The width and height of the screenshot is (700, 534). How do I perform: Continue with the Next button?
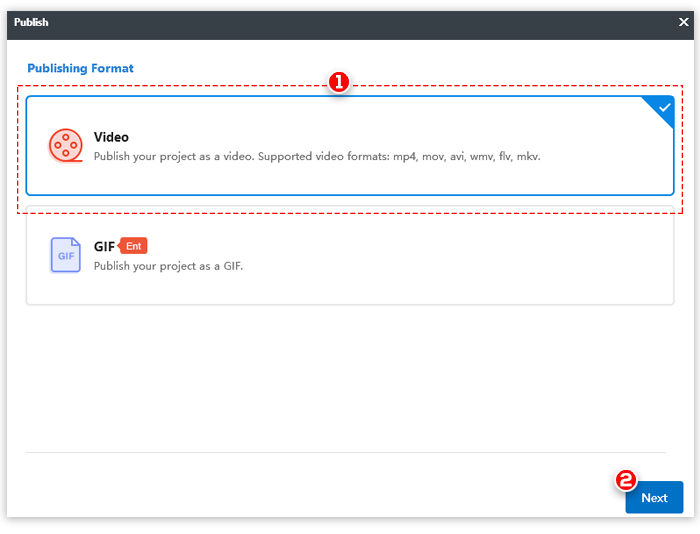[x=654, y=497]
